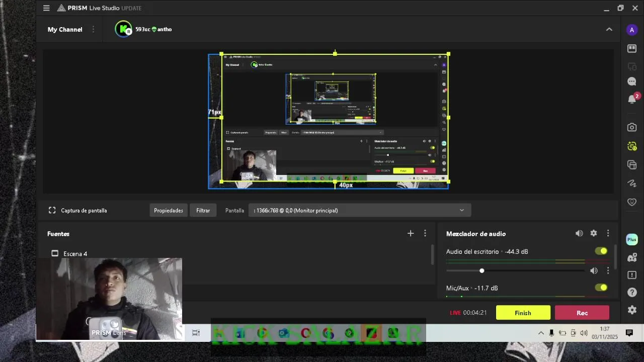Click the audio mixer header speaker icon
Viewport: 644px width, 362px height.
(x=579, y=233)
